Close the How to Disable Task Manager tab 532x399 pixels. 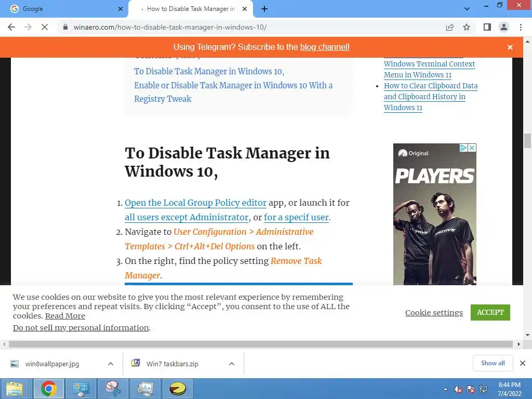[x=245, y=9]
